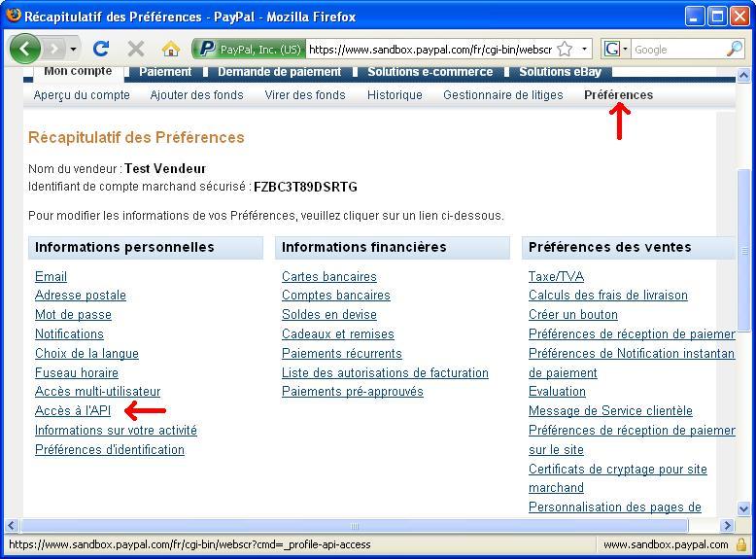Open the Historique submenu item

coord(395,95)
